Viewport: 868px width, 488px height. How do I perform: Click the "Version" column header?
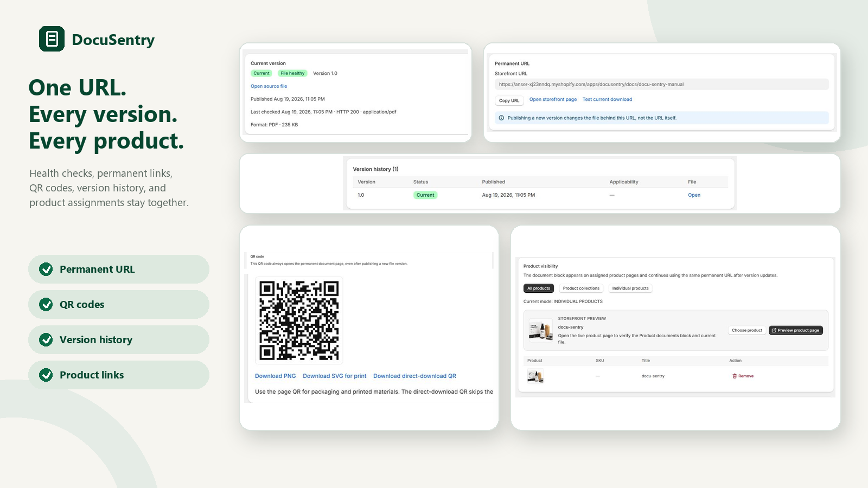pyautogui.click(x=366, y=182)
